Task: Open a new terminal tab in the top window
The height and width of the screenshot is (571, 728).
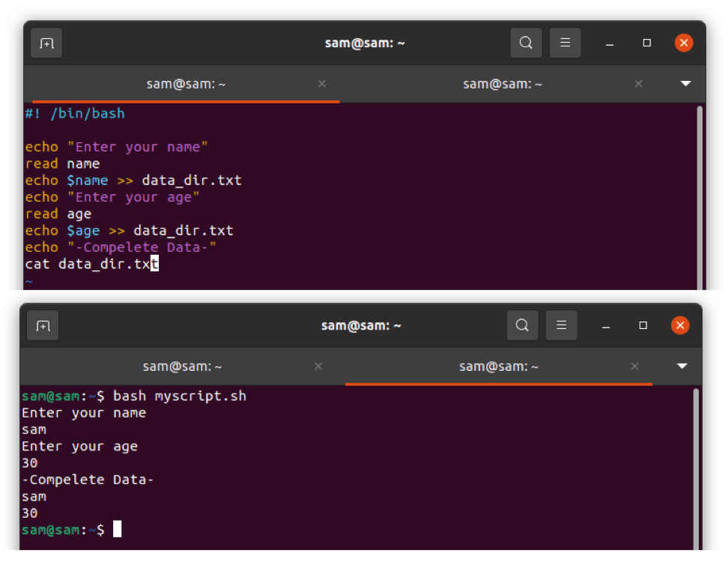Action: point(46,43)
